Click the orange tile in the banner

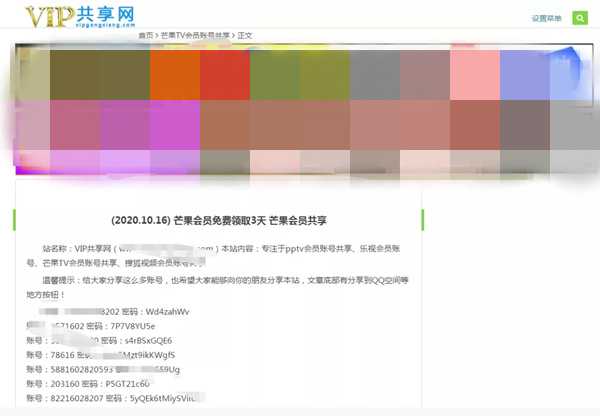[x=174, y=72]
